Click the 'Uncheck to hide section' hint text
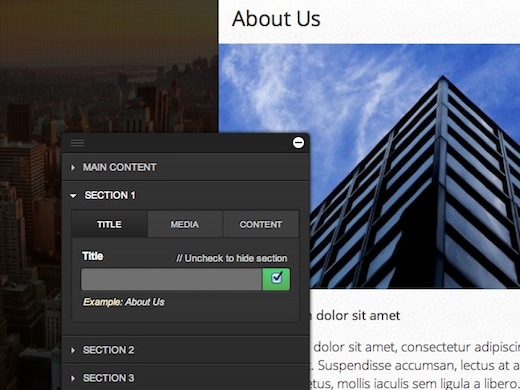The height and width of the screenshot is (390, 520). coord(232,258)
